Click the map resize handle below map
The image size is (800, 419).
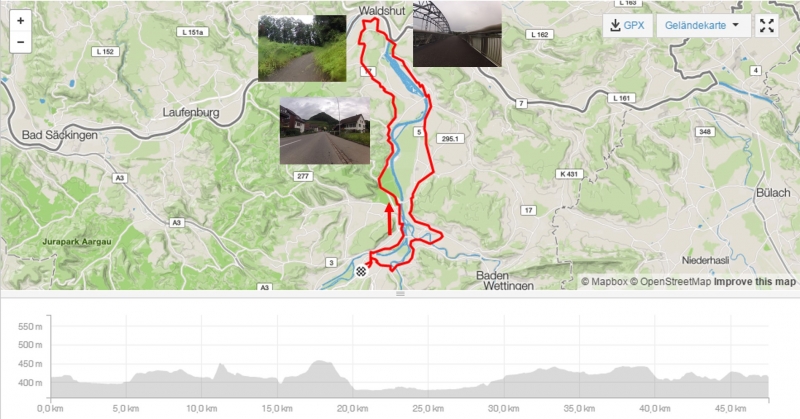coord(400,294)
